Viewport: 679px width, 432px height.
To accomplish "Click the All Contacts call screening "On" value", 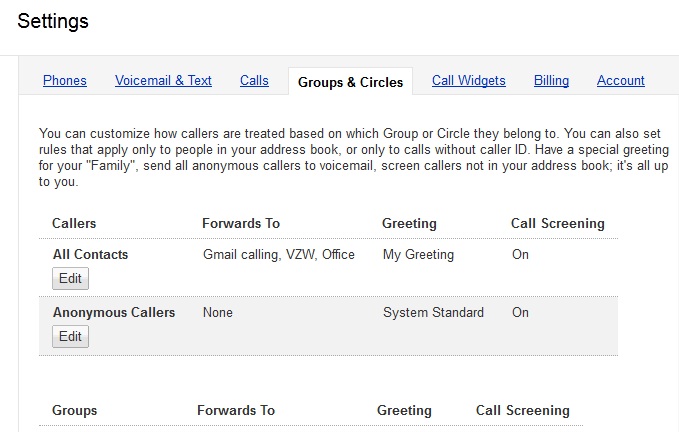I will [520, 255].
